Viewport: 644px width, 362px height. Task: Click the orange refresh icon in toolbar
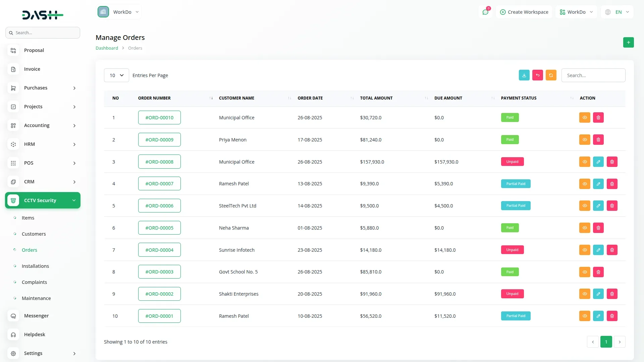[x=551, y=75]
